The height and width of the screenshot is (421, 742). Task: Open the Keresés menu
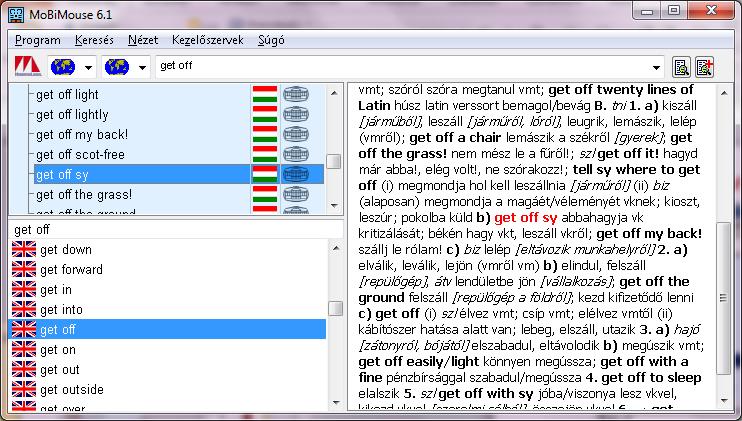coord(94,40)
